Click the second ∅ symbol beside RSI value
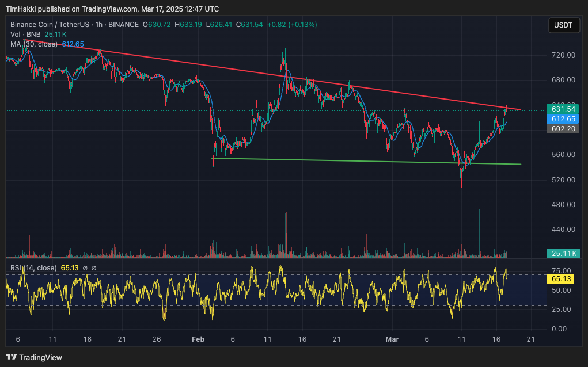Viewport: 588px width, 367px height. point(94,268)
